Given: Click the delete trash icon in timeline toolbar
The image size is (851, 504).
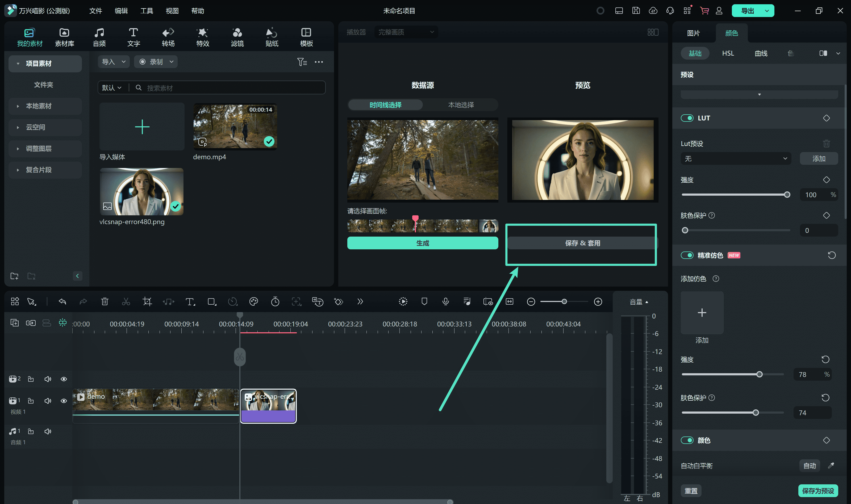Looking at the screenshot, I should coord(105,302).
